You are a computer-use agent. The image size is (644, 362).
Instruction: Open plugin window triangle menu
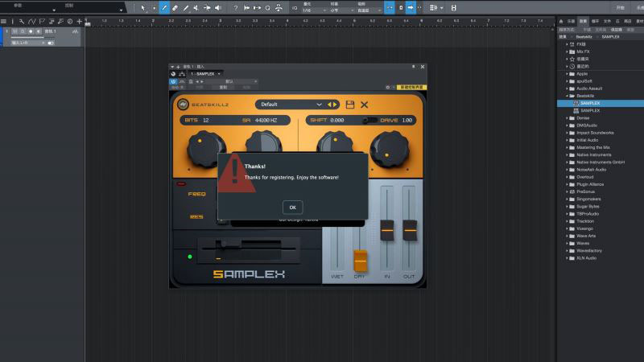(x=172, y=67)
